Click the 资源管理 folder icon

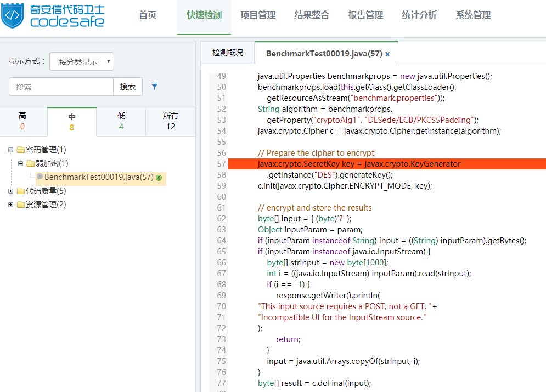point(20,204)
